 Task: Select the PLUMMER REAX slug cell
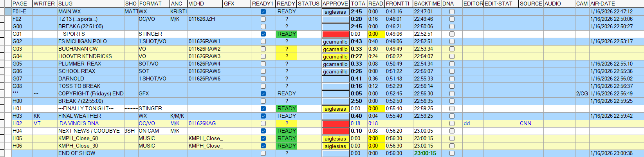pos(79,64)
